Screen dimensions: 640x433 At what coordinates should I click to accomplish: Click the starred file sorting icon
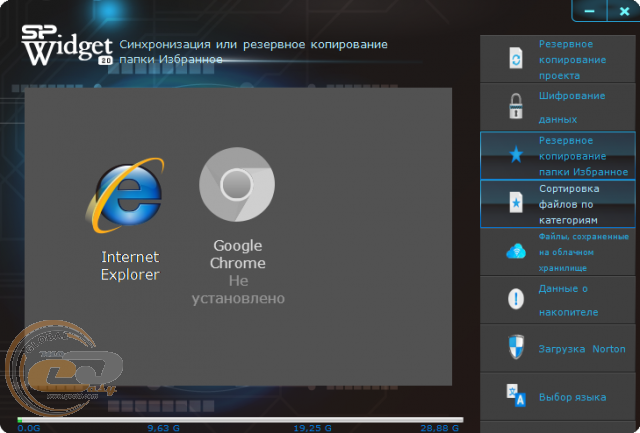pyautogui.click(x=516, y=202)
